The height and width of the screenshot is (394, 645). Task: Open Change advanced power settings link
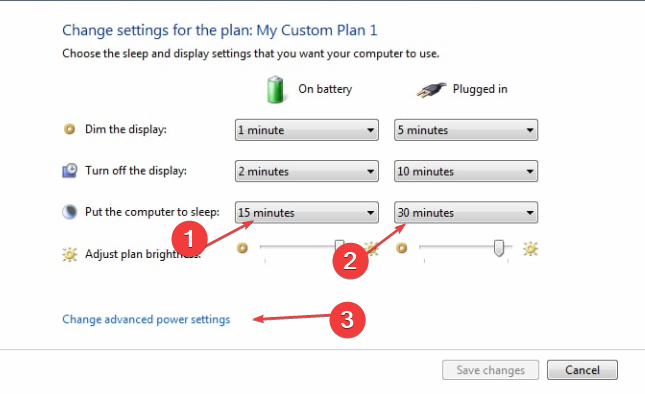146,320
